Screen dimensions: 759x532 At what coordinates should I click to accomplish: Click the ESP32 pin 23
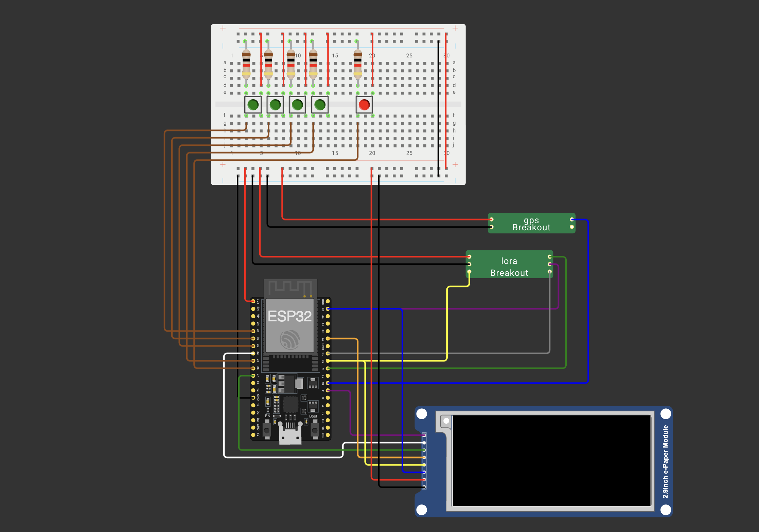tap(328, 309)
